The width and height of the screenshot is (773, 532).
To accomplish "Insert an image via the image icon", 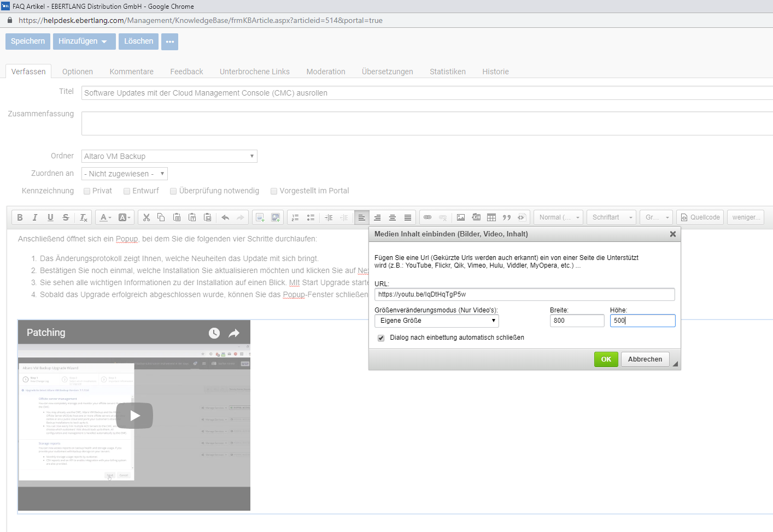I will coord(461,217).
